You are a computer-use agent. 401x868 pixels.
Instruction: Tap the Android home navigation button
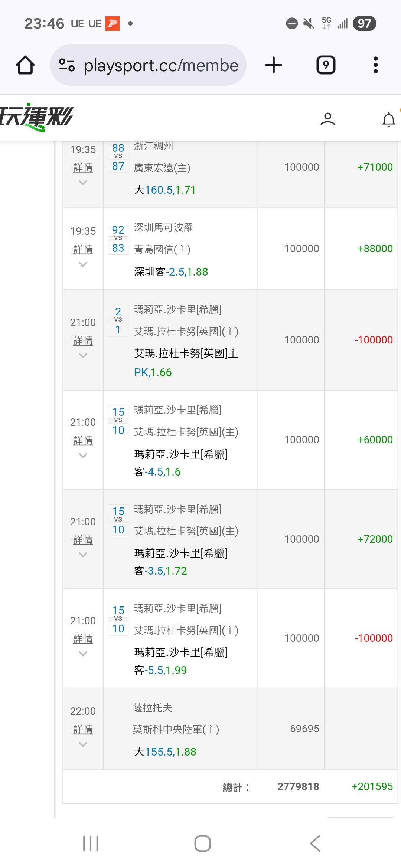202,843
